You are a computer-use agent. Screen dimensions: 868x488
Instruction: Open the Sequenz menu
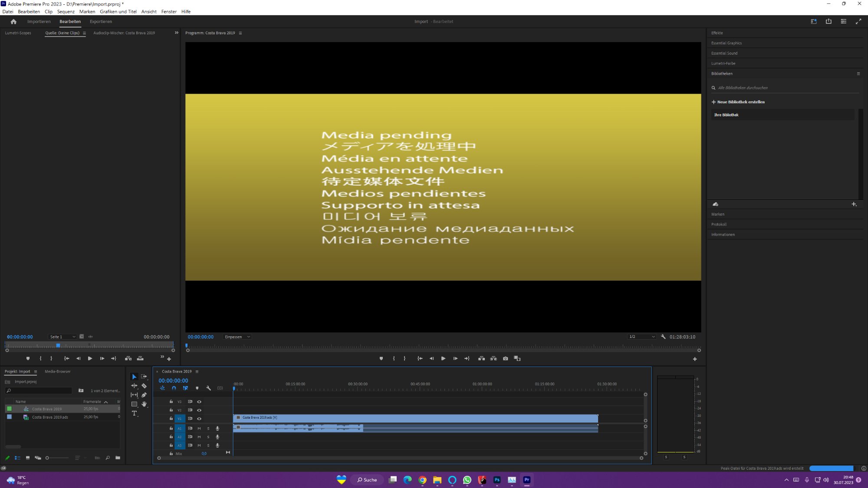[66, 12]
